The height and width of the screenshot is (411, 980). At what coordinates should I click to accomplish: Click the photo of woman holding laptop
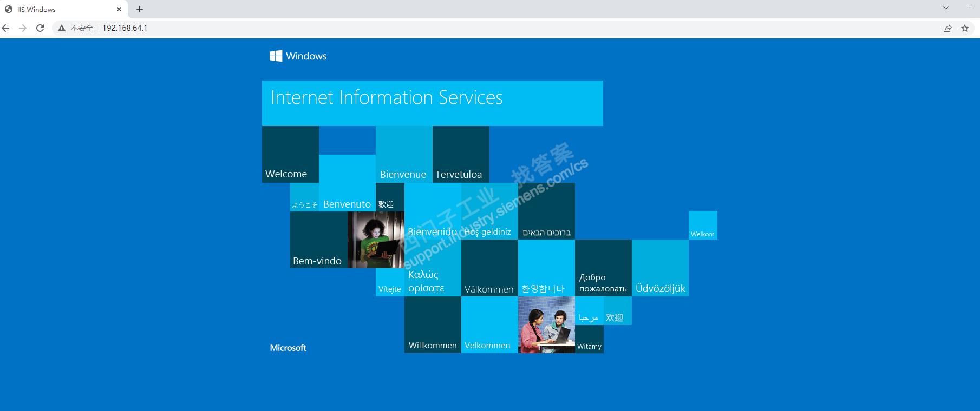(376, 240)
